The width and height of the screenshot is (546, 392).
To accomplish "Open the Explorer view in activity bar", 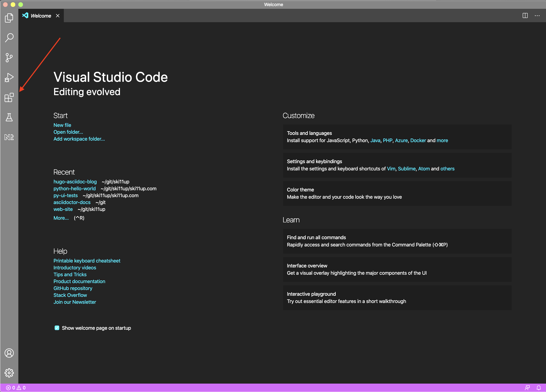I will click(x=9, y=18).
